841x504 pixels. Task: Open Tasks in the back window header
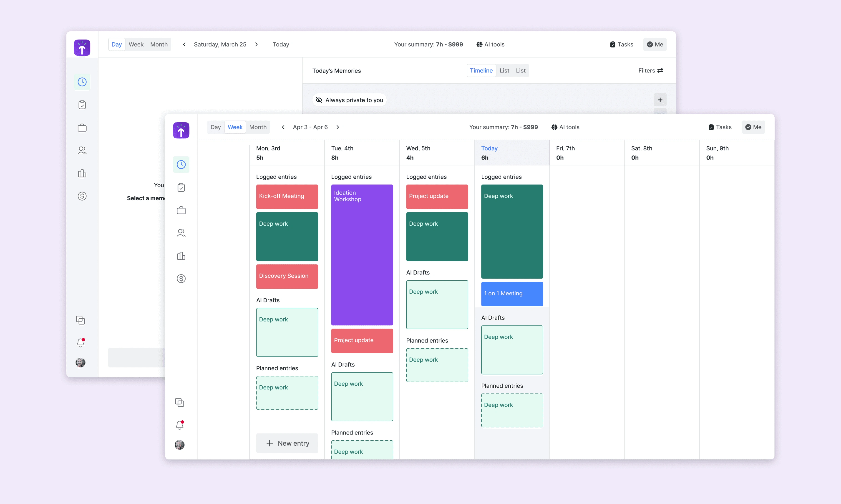[x=622, y=45]
